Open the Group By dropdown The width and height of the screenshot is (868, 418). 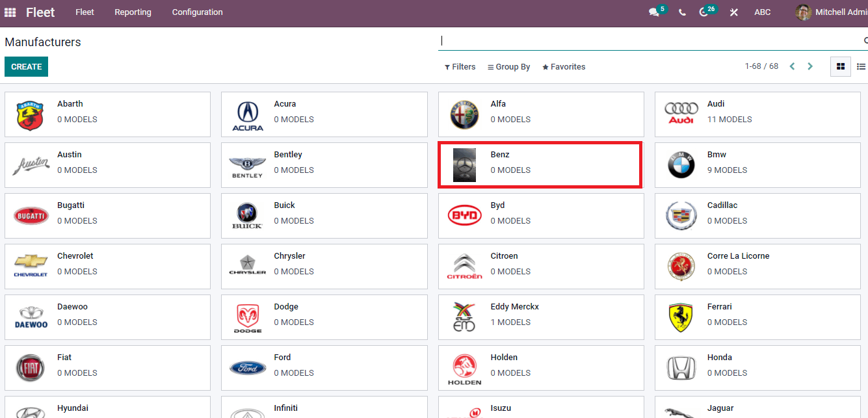pos(509,67)
